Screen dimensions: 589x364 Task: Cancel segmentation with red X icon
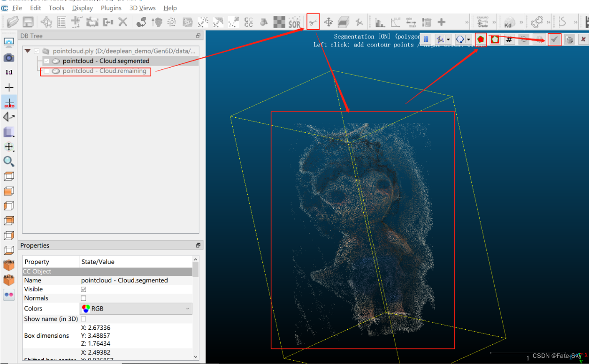583,39
